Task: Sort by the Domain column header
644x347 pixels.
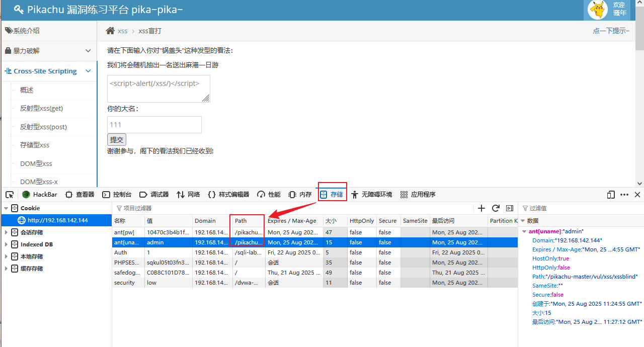Action: pyautogui.click(x=212, y=221)
